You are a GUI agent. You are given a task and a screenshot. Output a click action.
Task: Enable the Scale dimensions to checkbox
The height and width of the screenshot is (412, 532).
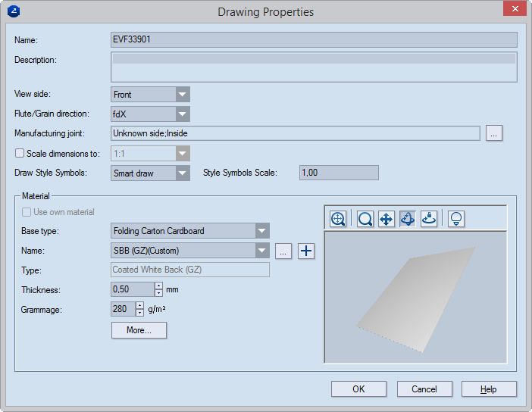point(20,153)
